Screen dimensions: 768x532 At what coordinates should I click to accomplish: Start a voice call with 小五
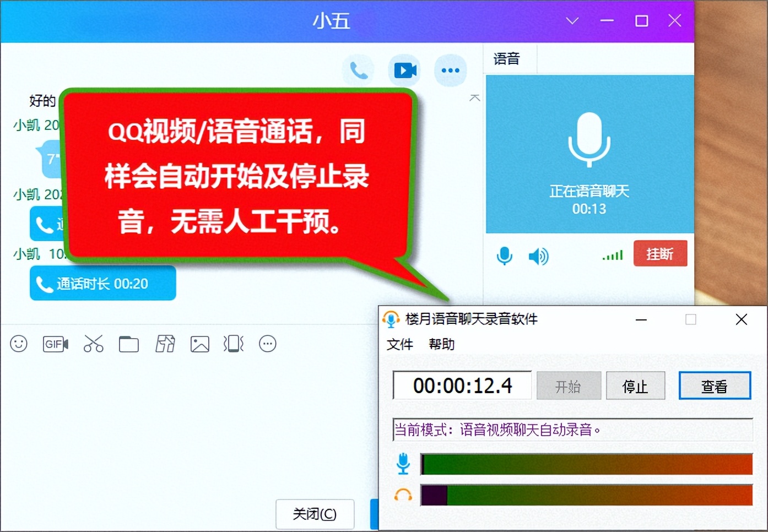pos(359,70)
